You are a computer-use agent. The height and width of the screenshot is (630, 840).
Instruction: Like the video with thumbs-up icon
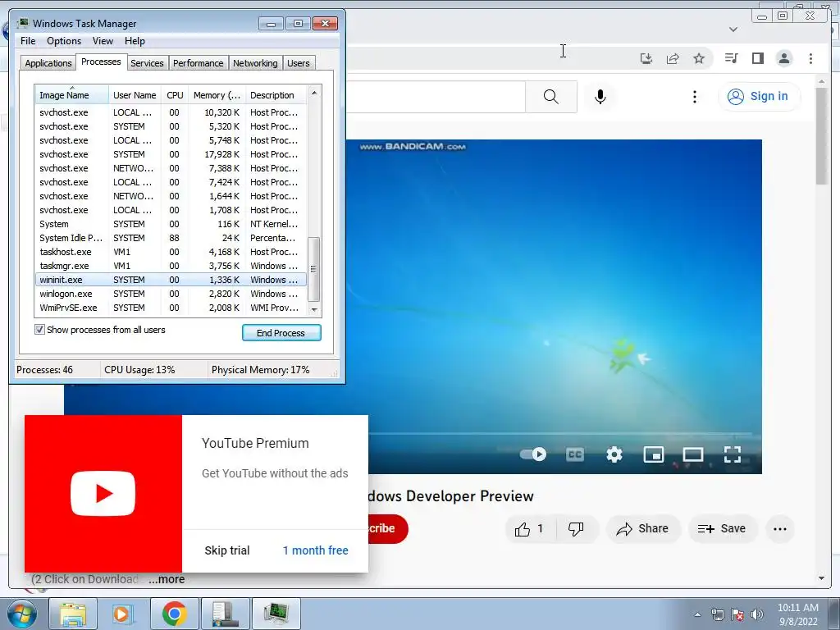click(531, 529)
